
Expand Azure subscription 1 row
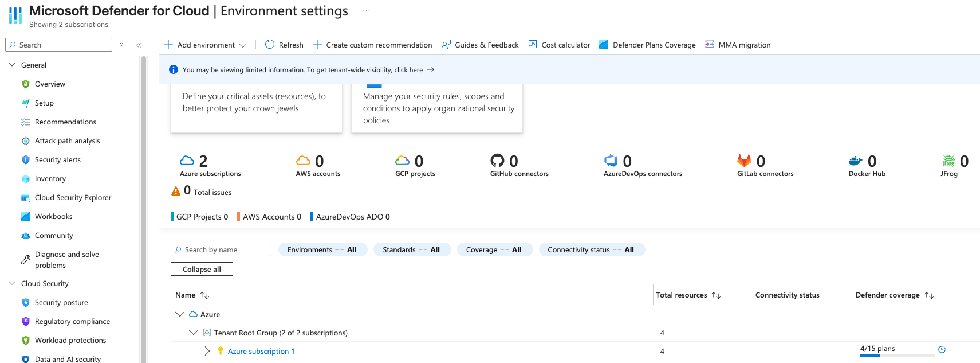pyautogui.click(x=207, y=351)
